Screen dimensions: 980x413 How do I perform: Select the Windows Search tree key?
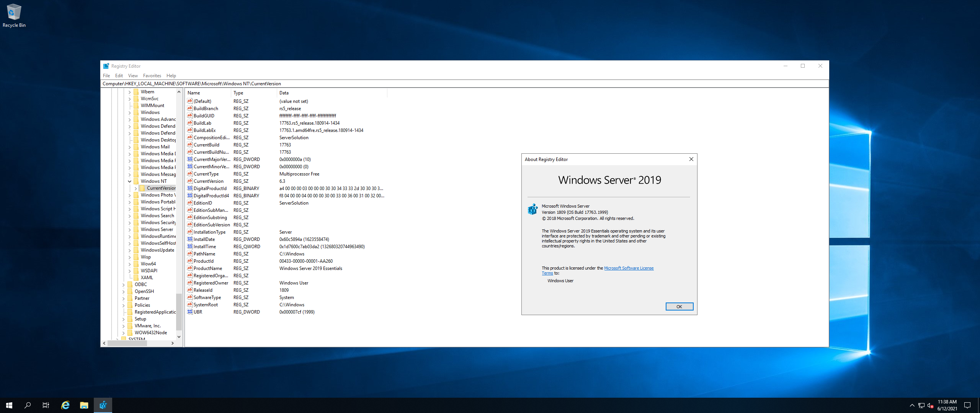157,216
